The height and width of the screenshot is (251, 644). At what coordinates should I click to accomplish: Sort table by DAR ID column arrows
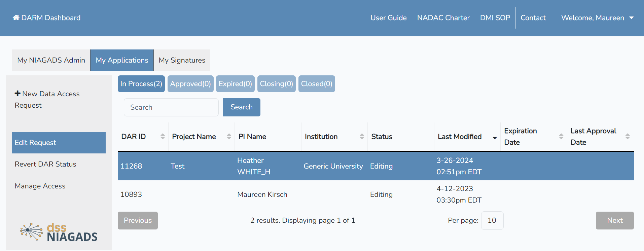(x=163, y=136)
